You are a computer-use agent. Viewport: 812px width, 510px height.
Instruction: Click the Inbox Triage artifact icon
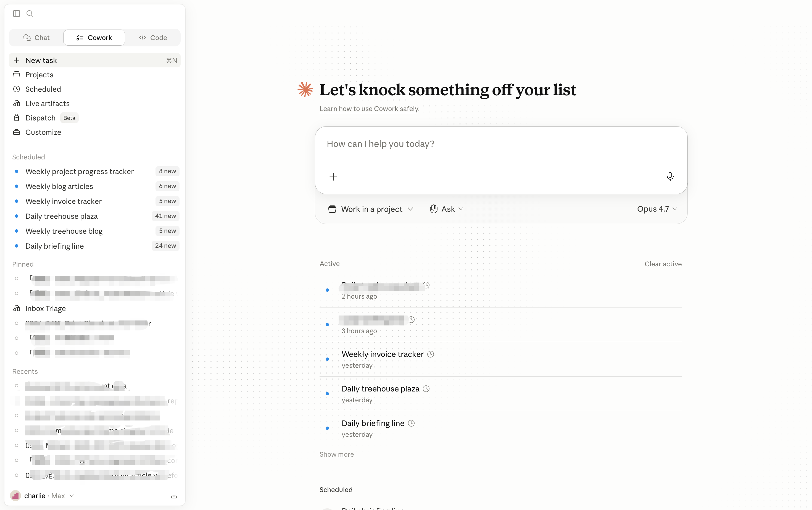17,308
